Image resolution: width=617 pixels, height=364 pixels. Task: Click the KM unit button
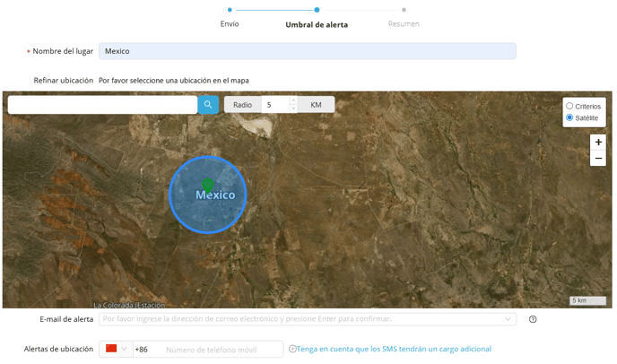(x=316, y=105)
